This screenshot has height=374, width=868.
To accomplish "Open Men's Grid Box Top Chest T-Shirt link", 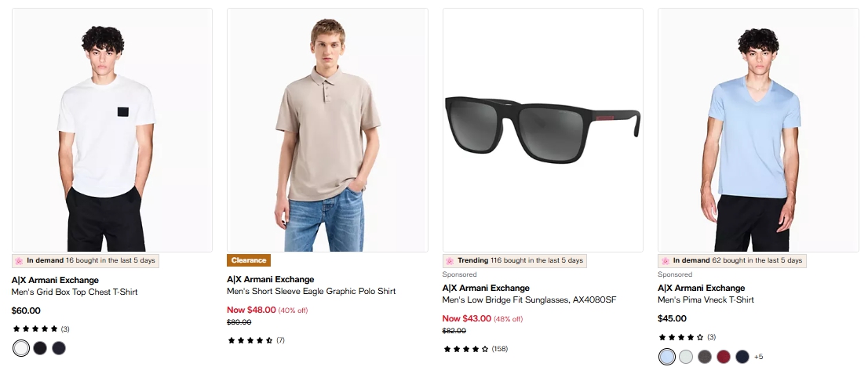I will click(x=75, y=292).
